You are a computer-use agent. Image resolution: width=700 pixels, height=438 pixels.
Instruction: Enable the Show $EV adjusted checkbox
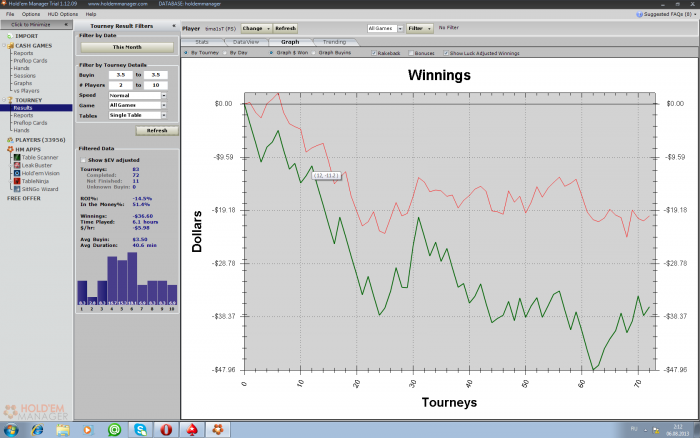pyautogui.click(x=83, y=160)
